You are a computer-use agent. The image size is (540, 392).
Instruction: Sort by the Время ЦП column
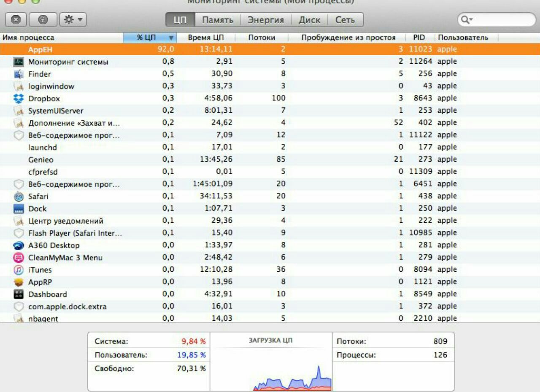pos(206,38)
